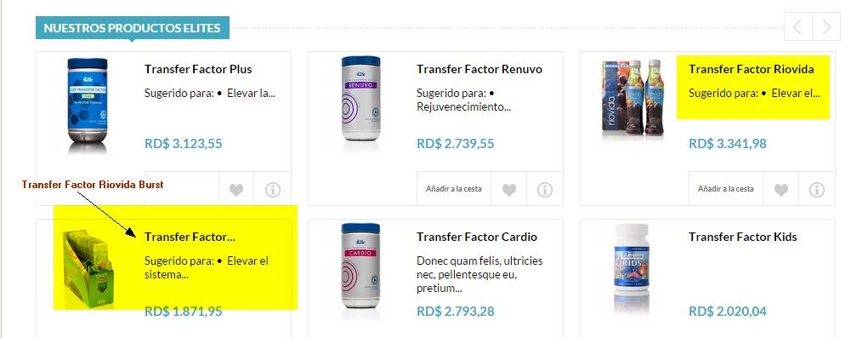Open info icon for Transfer Factor Renuvo
The image size is (868, 338).
tap(545, 189)
